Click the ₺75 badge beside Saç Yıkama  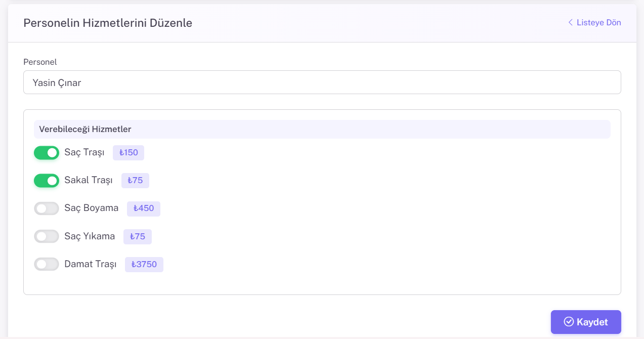point(138,236)
